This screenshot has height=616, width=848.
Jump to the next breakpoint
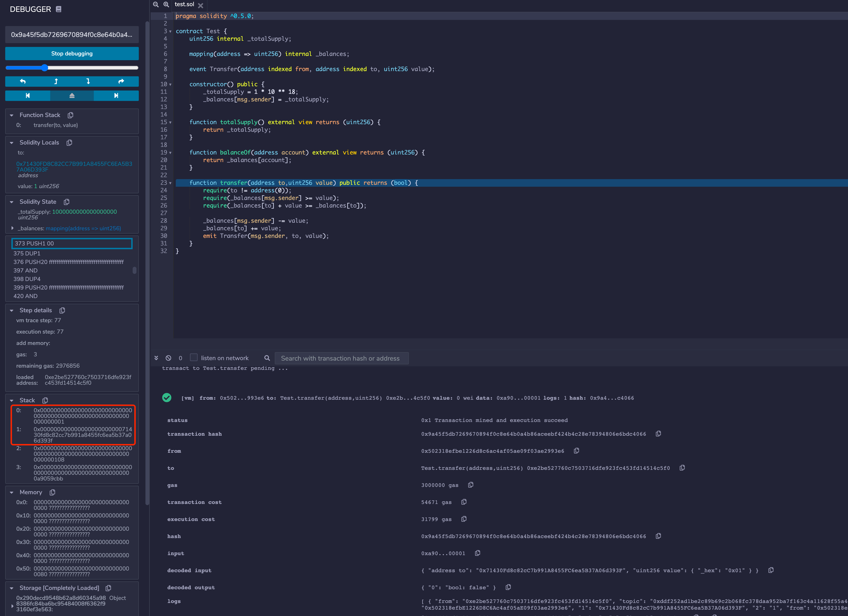click(116, 96)
